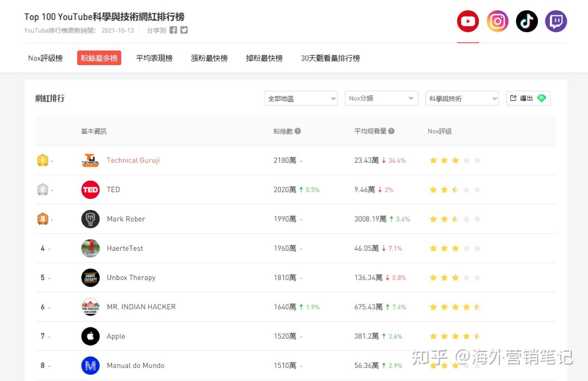Screen dimensions: 588x381
Task: Click the 網紅排行 section title
Action: click(50, 98)
